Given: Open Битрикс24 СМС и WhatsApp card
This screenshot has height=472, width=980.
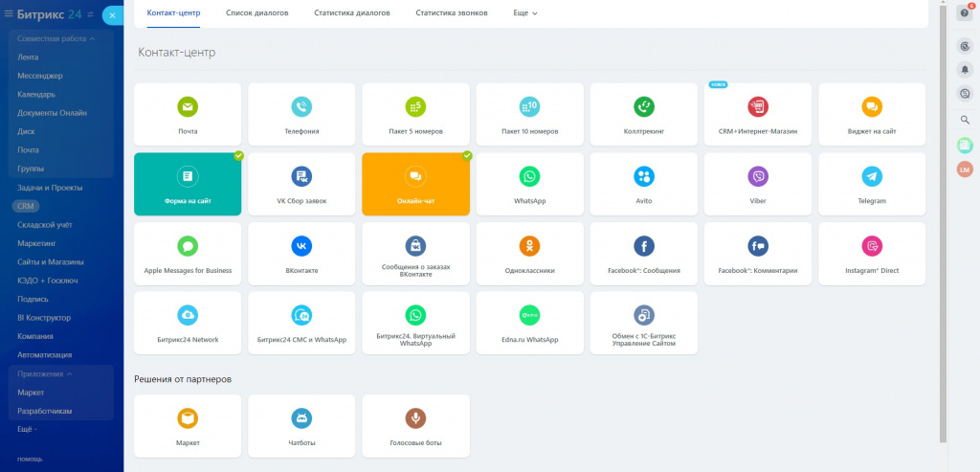Looking at the screenshot, I should (301, 324).
